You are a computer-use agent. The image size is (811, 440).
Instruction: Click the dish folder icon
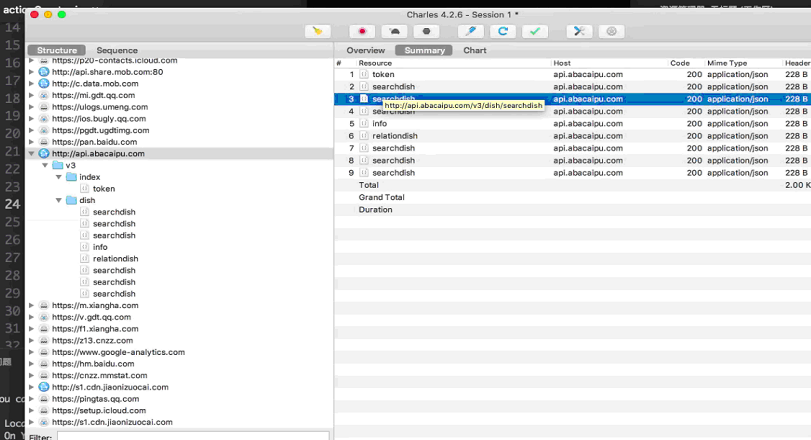(71, 200)
